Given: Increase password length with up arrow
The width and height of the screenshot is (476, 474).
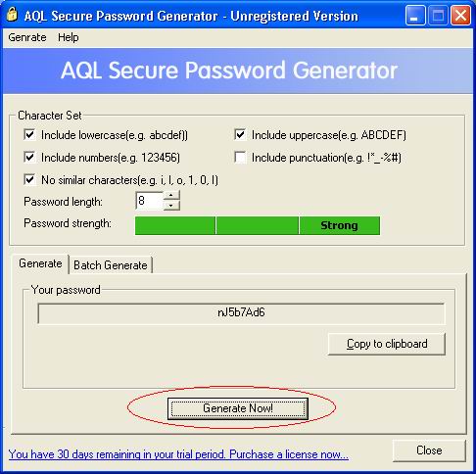Looking at the screenshot, I should (x=171, y=195).
